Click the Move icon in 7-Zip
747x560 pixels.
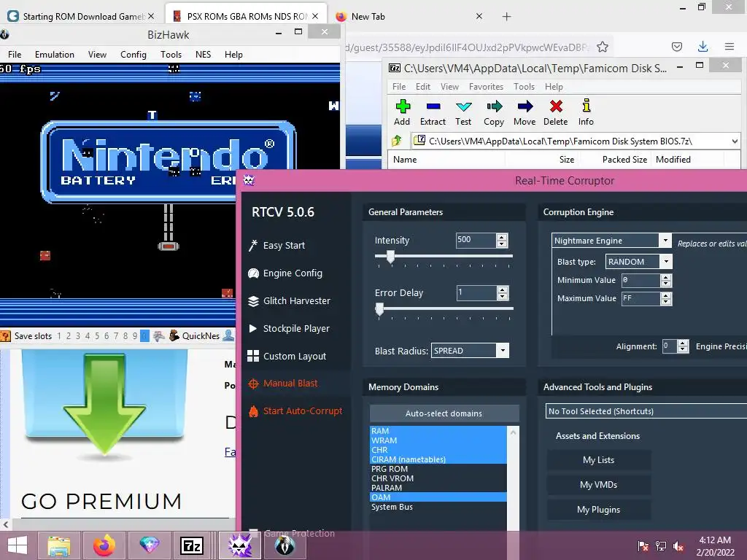pos(525,106)
